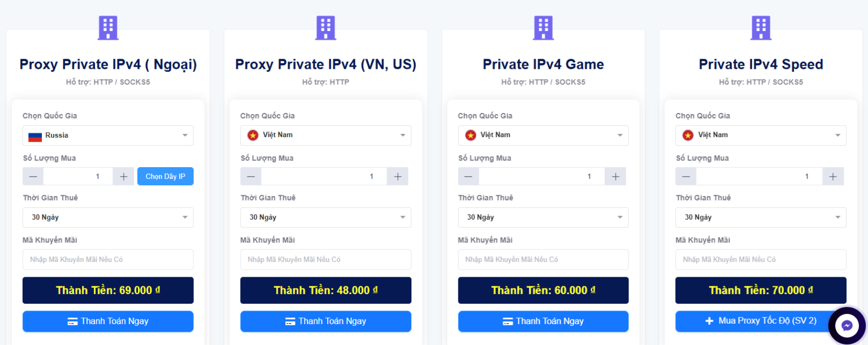Click the building icon above Proxy Private IPv4 (Ngoại)

click(108, 27)
